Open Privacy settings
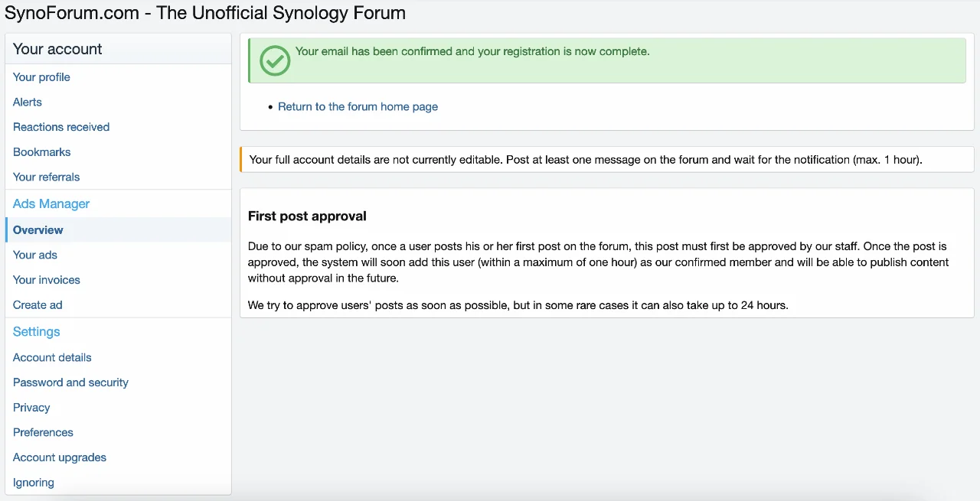This screenshot has height=501, width=980. pyautogui.click(x=31, y=408)
